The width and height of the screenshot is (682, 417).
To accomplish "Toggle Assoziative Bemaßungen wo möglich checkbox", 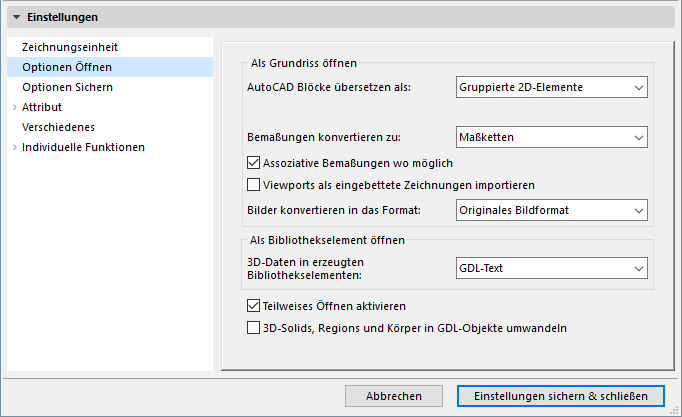I will click(x=253, y=161).
